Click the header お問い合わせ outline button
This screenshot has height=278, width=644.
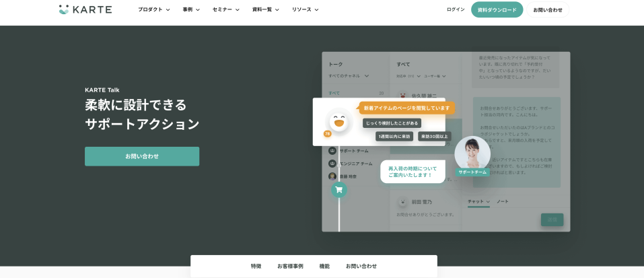[x=548, y=9]
